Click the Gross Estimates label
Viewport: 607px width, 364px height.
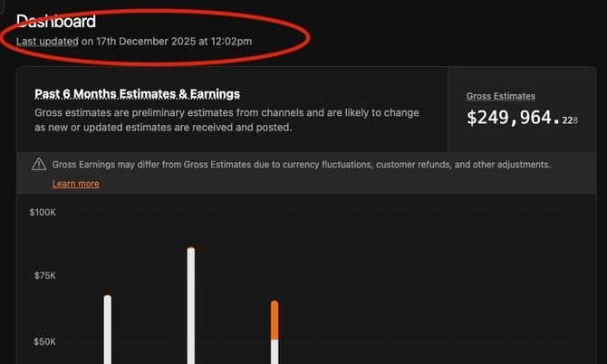(x=500, y=96)
